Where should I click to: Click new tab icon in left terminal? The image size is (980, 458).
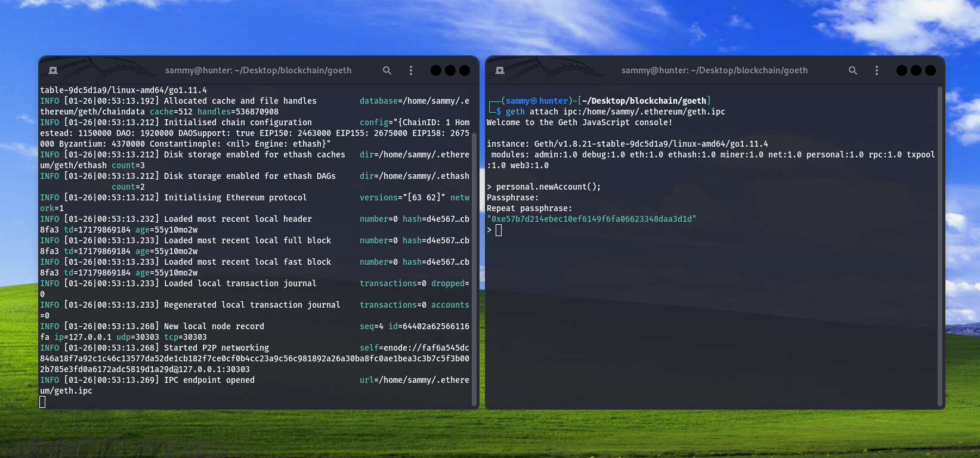53,70
